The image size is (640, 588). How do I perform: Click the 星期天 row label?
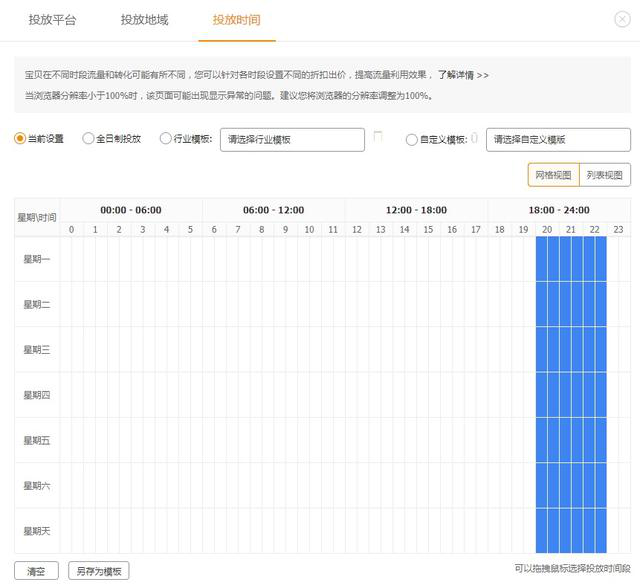[x=37, y=531]
